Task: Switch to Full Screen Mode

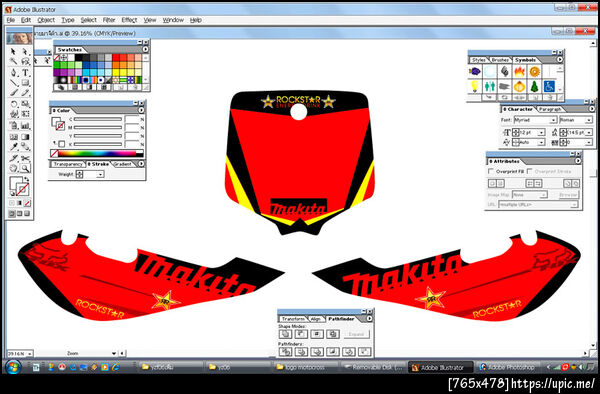Action: pyautogui.click(x=27, y=214)
